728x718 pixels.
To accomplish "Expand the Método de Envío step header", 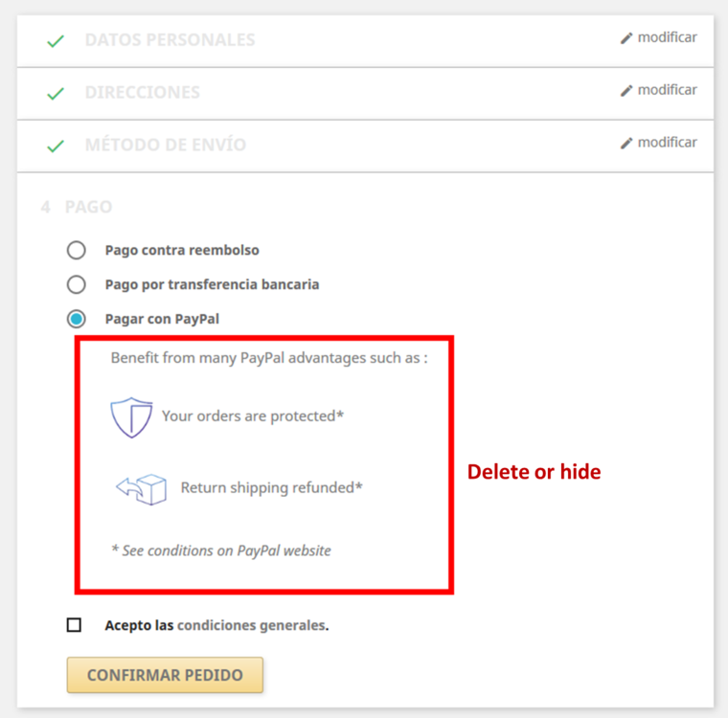I will (165, 146).
